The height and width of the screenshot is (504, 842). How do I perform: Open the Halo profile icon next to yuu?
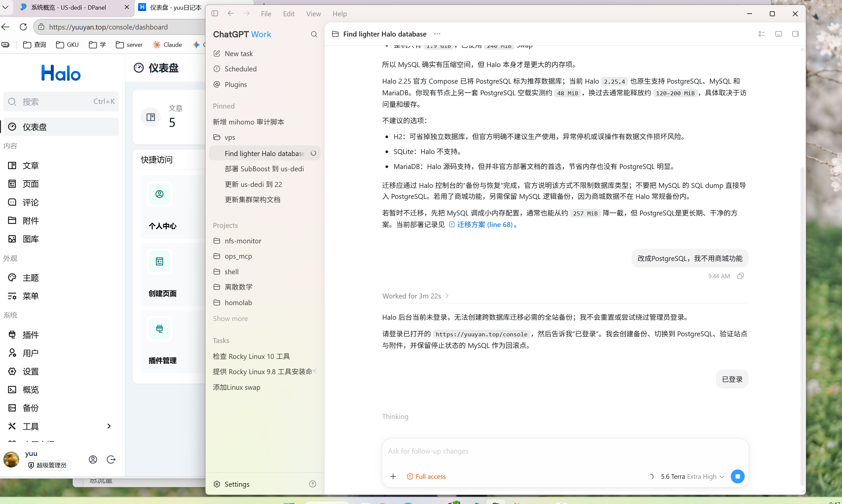click(93, 460)
